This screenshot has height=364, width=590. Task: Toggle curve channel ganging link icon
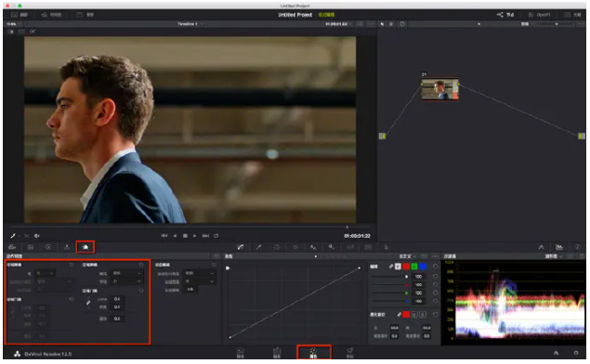pyautogui.click(x=391, y=266)
